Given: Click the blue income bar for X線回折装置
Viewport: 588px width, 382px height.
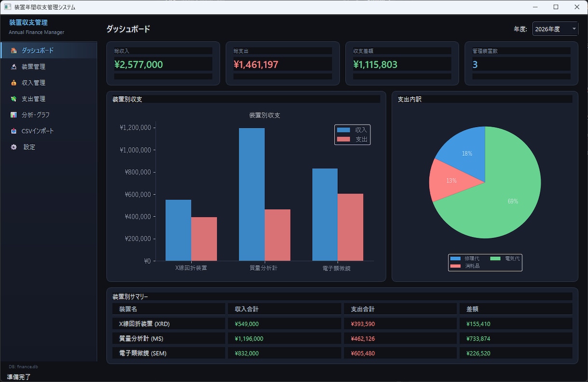Looking at the screenshot, I should 178,230.
